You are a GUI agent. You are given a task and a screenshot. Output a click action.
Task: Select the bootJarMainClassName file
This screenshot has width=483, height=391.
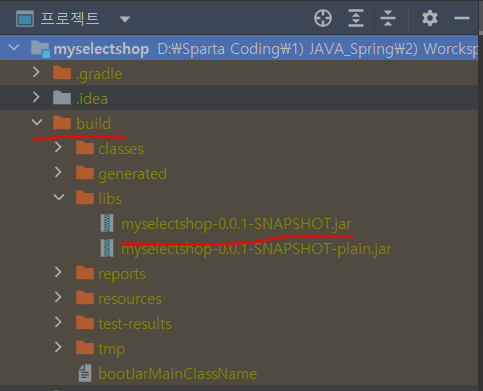pos(178,374)
